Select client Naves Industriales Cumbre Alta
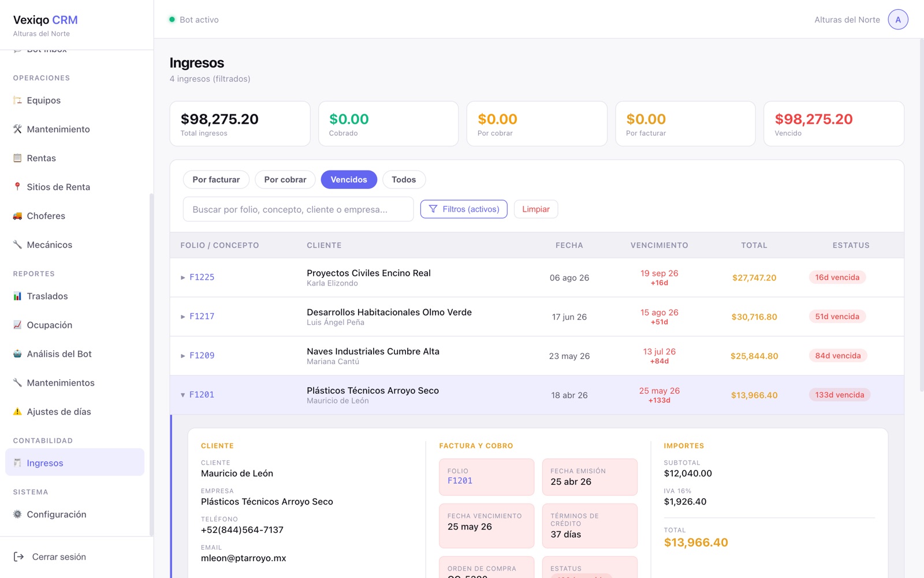 [373, 351]
